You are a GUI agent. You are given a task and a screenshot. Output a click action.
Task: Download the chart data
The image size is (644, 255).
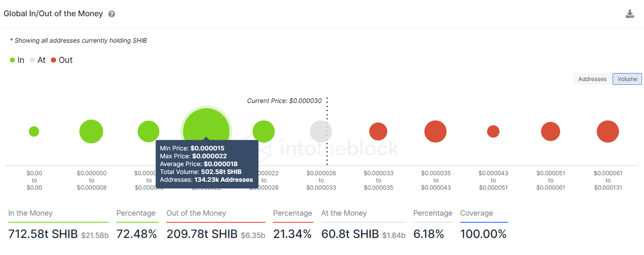pos(630,14)
